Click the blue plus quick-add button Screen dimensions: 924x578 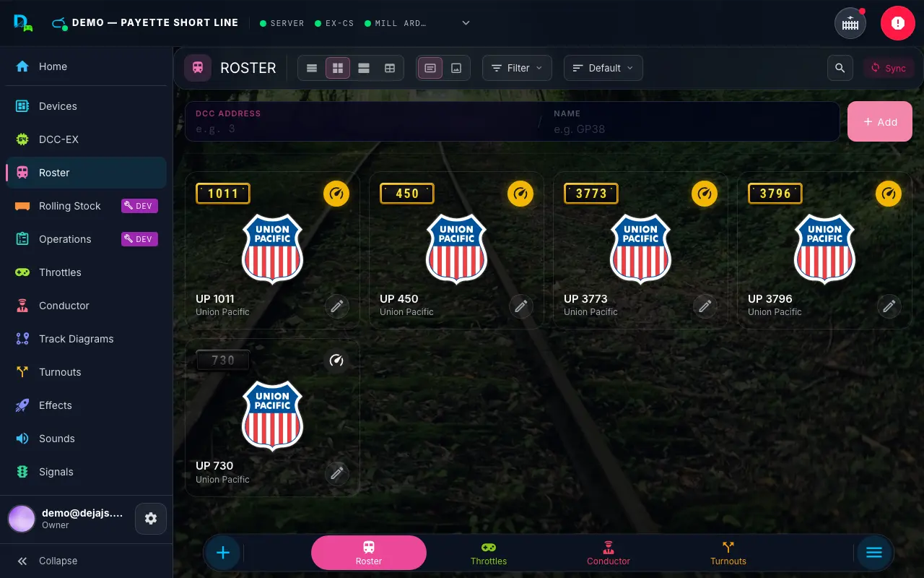coord(223,553)
